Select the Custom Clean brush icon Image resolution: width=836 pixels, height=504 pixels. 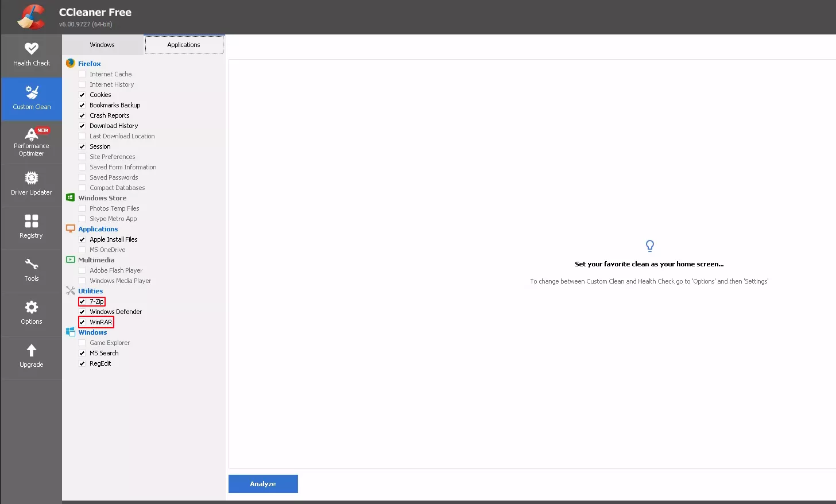(x=31, y=92)
